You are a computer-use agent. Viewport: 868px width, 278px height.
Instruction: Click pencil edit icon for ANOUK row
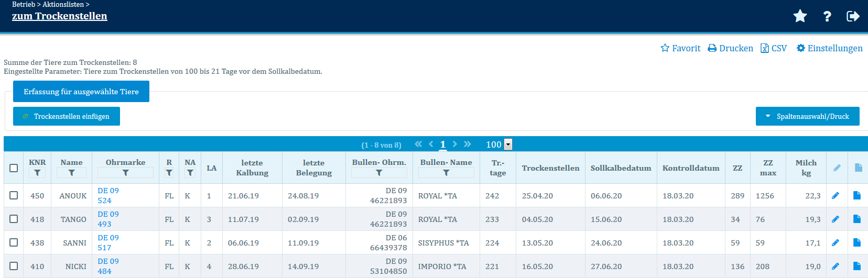(x=836, y=196)
